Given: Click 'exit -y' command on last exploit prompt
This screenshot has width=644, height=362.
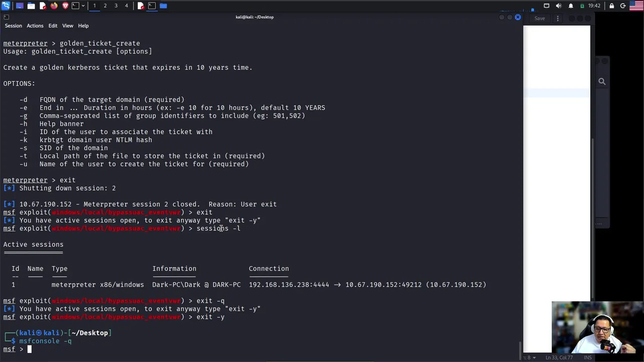Looking at the screenshot, I should point(210,317).
